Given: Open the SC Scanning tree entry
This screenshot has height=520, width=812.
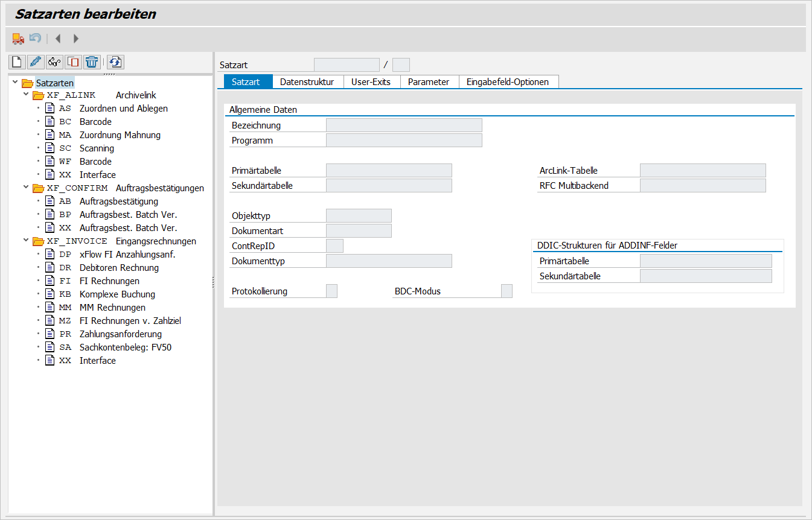Looking at the screenshot, I should (97, 148).
